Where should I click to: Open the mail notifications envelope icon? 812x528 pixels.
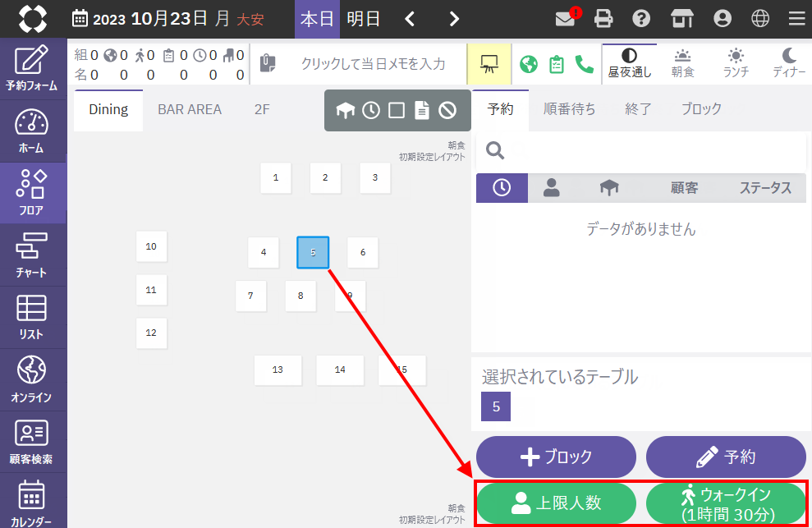coord(565,18)
